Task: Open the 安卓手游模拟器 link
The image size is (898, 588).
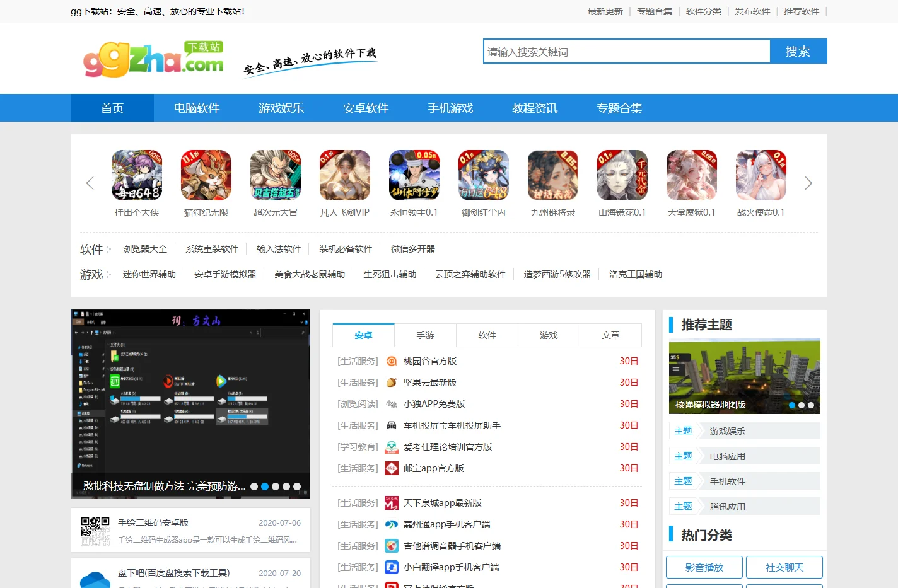Action: point(225,274)
